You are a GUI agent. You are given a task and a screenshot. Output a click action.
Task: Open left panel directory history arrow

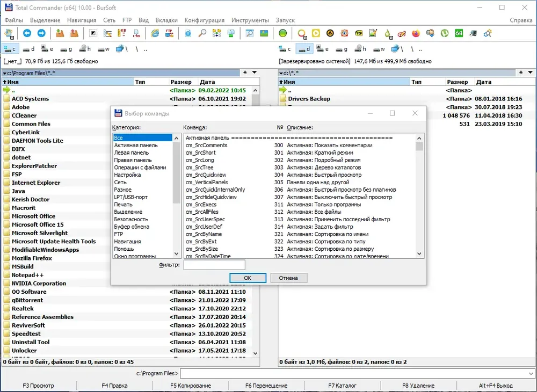tap(255, 72)
